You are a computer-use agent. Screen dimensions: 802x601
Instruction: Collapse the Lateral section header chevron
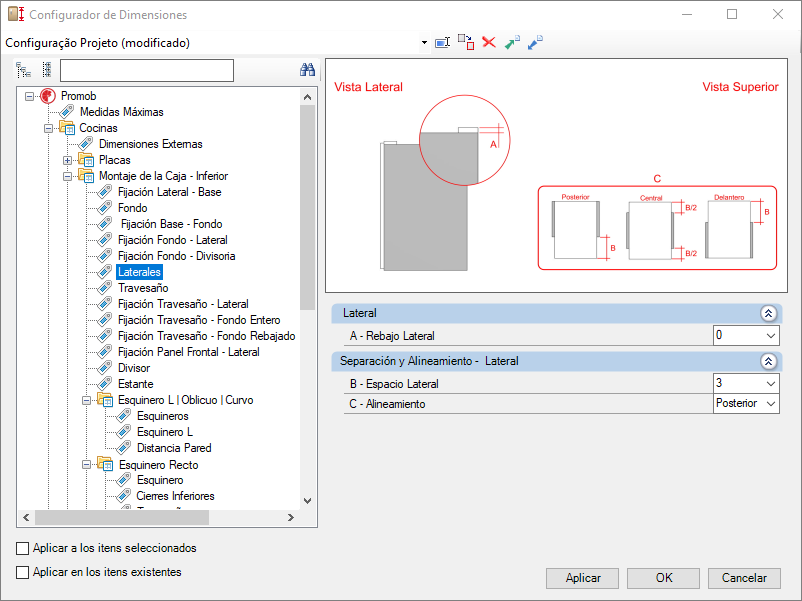(768, 314)
